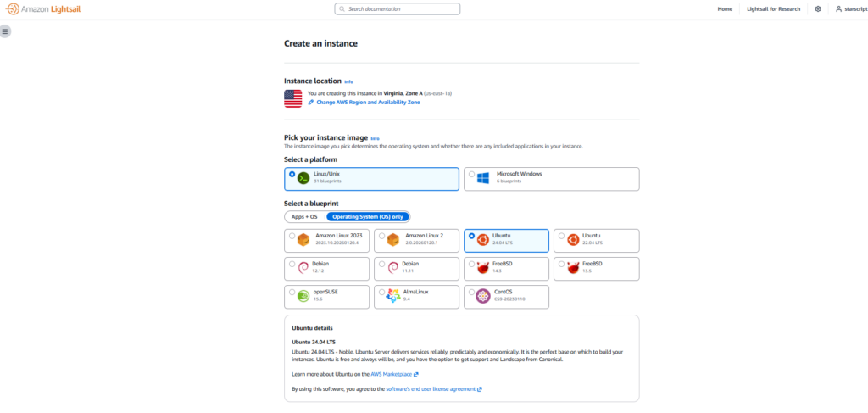Select the FreeBSD 14.3 radio button
Image resolution: width=868 pixels, height=413 pixels.
[x=471, y=265]
